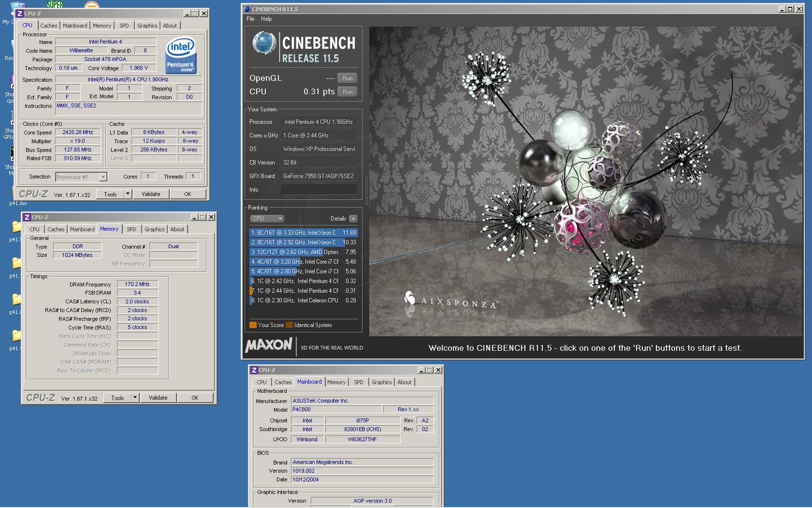Click the chipset i875P field
The height and width of the screenshot is (508, 812).
[x=362, y=420]
